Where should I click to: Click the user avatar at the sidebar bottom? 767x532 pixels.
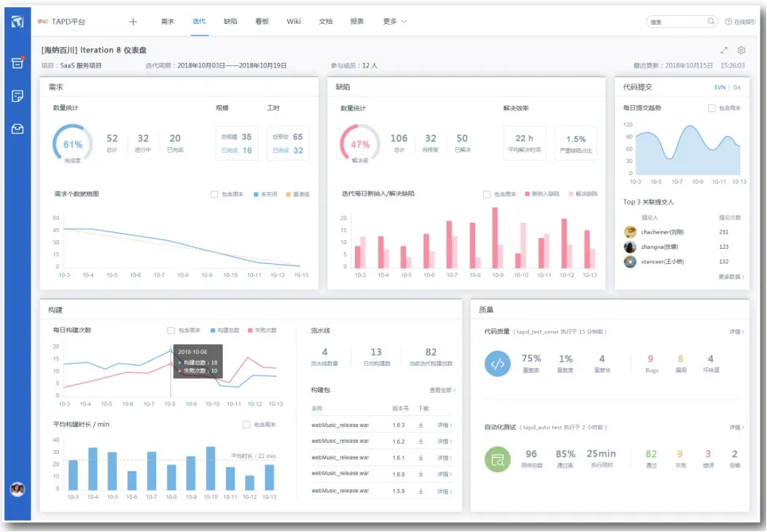click(x=18, y=489)
